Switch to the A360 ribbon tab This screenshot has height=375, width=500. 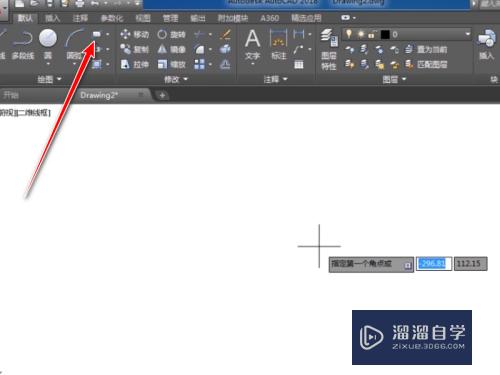tap(269, 18)
